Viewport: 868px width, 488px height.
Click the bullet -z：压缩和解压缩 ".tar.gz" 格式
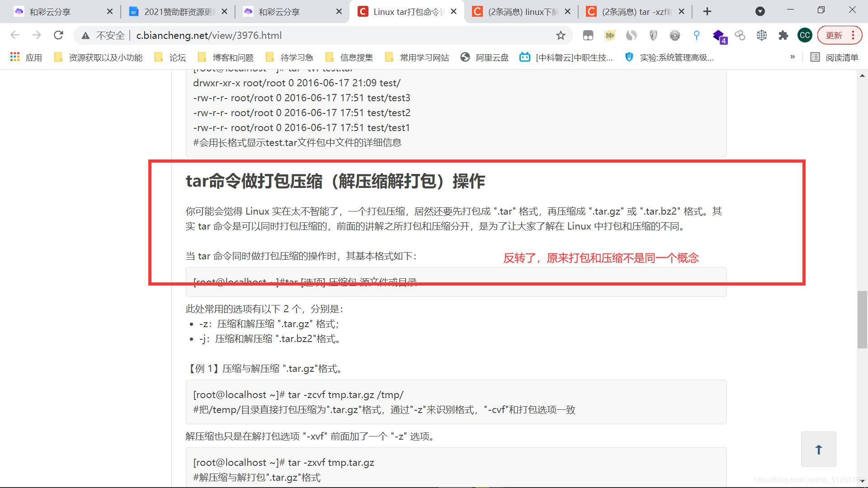pyautogui.click(x=269, y=324)
